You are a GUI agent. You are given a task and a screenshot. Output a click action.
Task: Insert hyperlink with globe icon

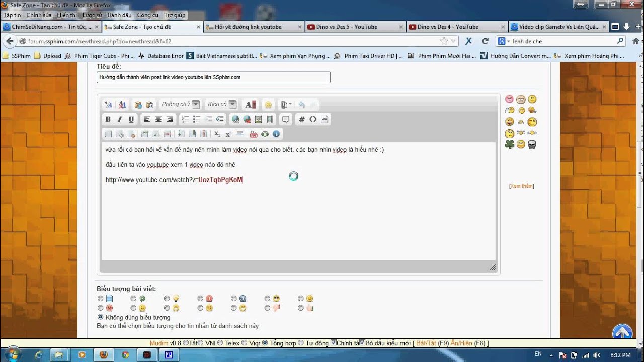click(235, 119)
